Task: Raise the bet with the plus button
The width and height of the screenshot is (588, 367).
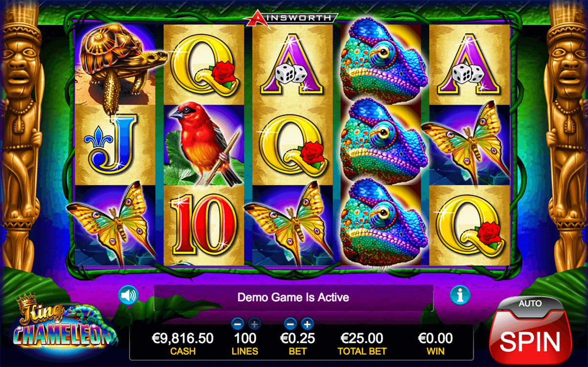Action: (x=307, y=323)
